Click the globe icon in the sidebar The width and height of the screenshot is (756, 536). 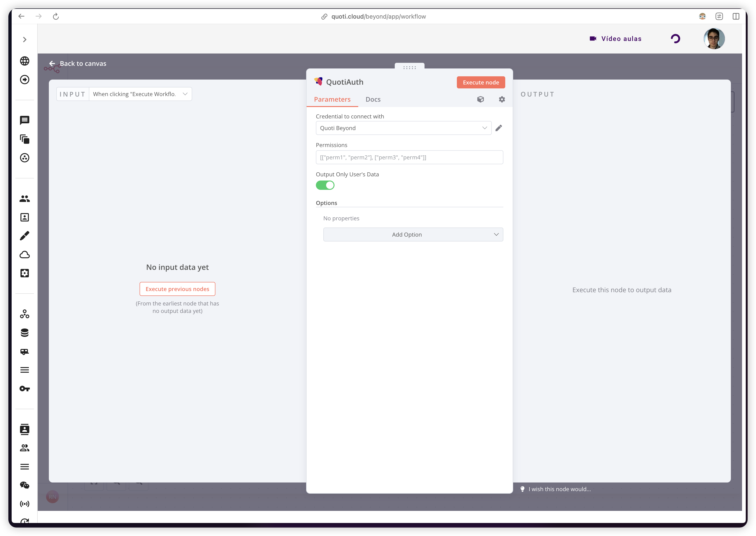25,61
